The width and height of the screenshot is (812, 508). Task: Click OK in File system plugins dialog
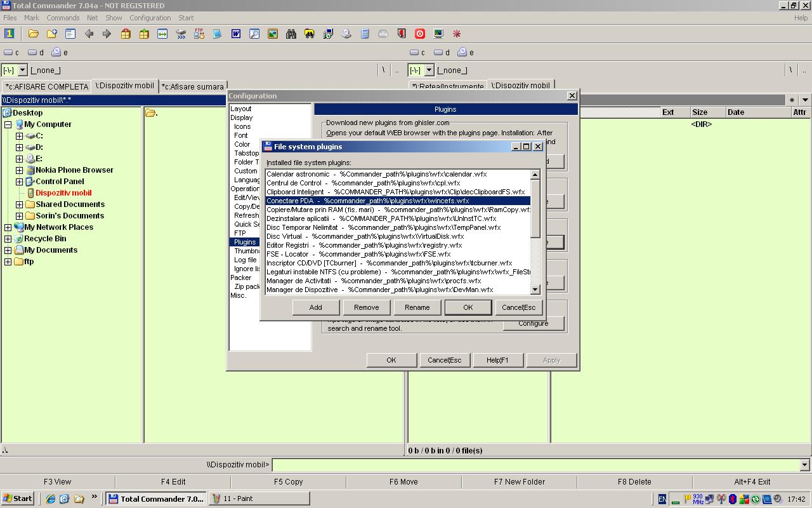coord(468,307)
